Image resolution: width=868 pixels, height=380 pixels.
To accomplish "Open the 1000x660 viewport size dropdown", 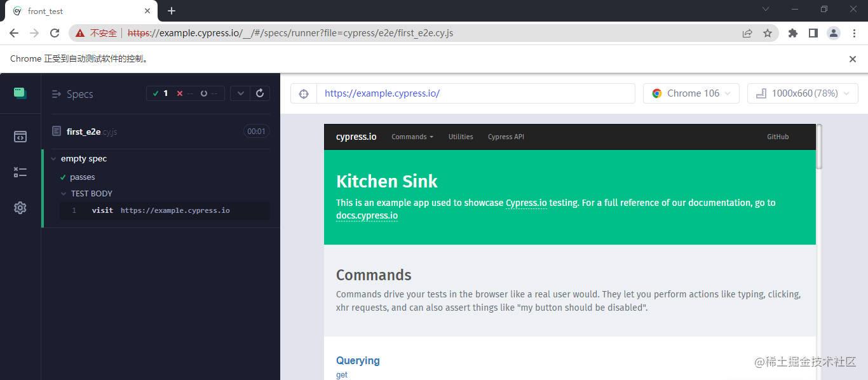I will (803, 93).
